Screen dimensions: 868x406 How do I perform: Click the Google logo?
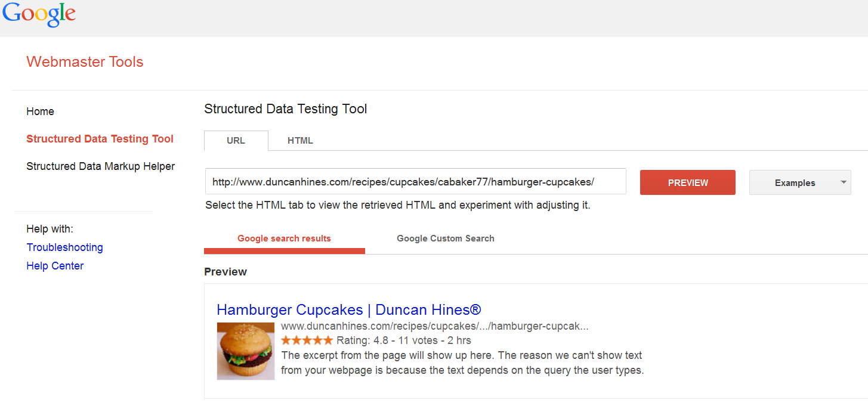tap(39, 15)
